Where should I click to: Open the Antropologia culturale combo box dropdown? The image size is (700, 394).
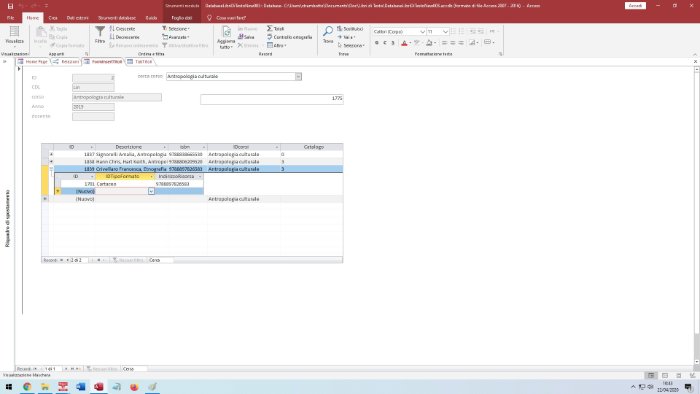coord(298,77)
